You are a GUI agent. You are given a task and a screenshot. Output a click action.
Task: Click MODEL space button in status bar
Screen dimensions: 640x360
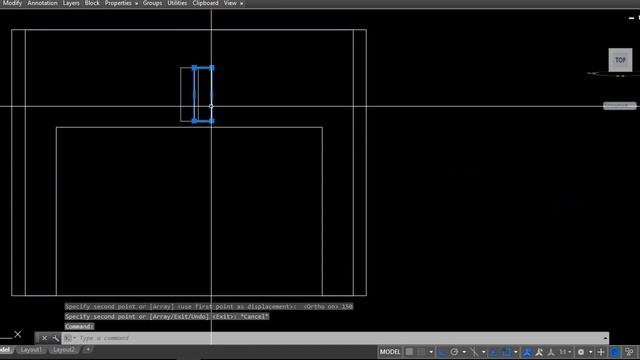[390, 352]
